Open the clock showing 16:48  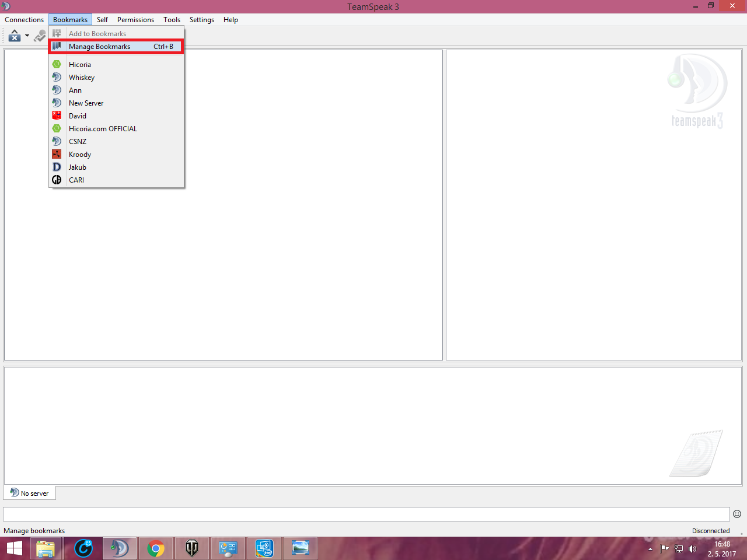[722, 548]
